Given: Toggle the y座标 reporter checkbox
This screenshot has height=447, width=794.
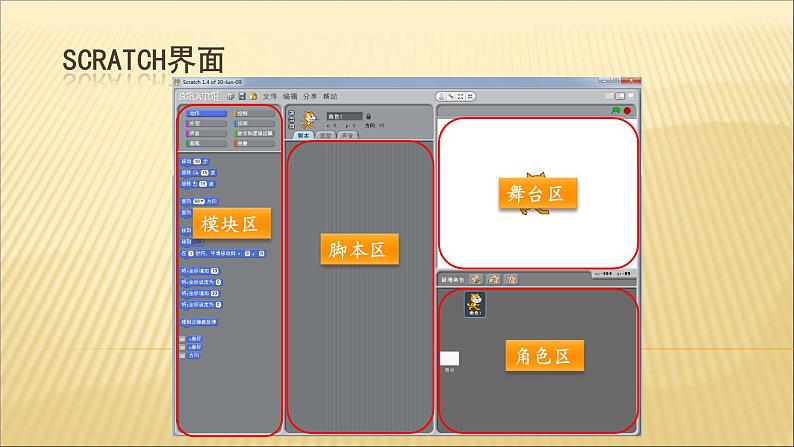Looking at the screenshot, I should coord(182,347).
